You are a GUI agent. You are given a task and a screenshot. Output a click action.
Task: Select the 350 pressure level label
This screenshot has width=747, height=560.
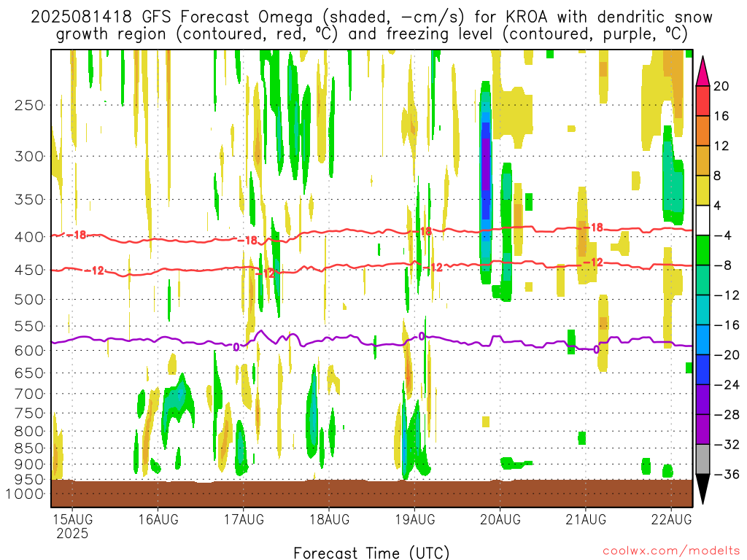pos(29,199)
